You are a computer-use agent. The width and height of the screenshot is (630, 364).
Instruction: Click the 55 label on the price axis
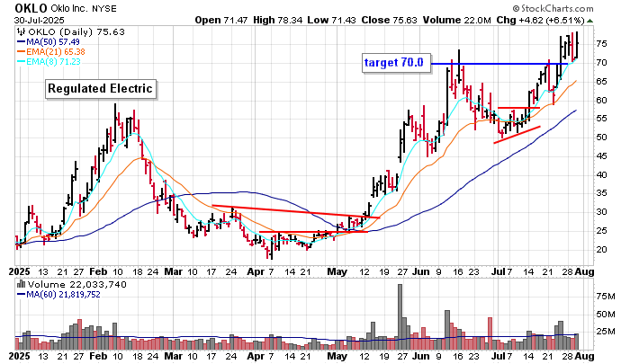[601, 119]
